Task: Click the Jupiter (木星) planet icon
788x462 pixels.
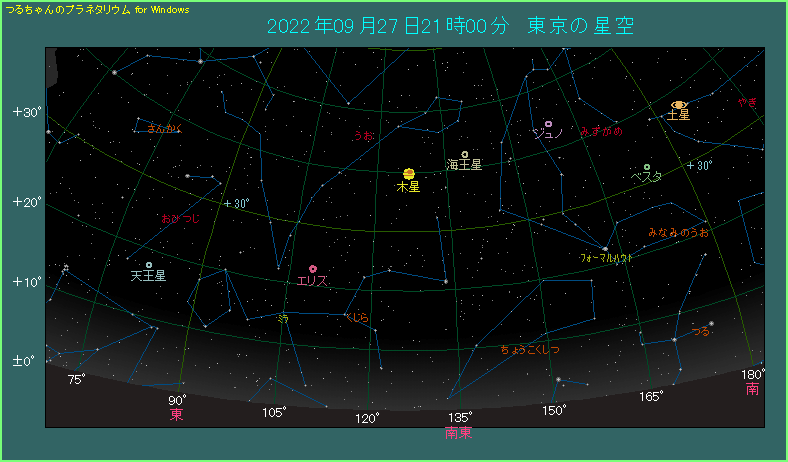Action: click(409, 174)
